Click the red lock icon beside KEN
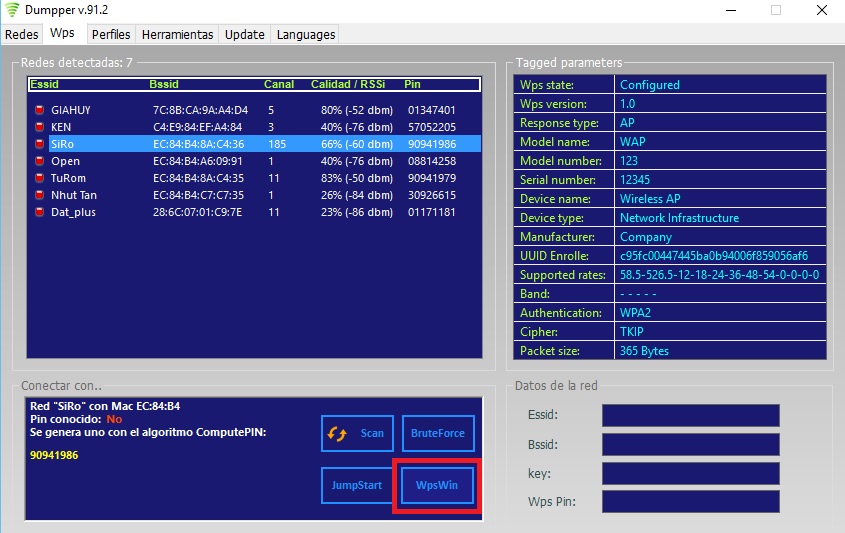Image resolution: width=845 pixels, height=533 pixels. pos(39,127)
